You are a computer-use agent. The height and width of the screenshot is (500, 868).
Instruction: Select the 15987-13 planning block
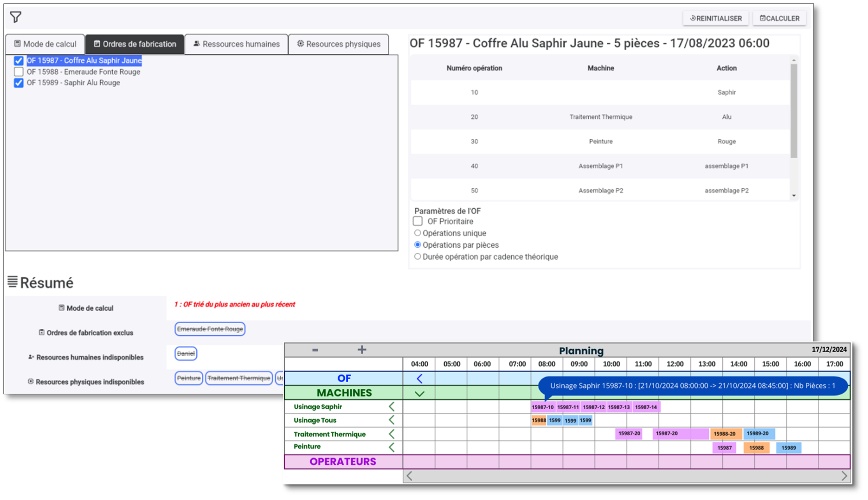coord(619,407)
